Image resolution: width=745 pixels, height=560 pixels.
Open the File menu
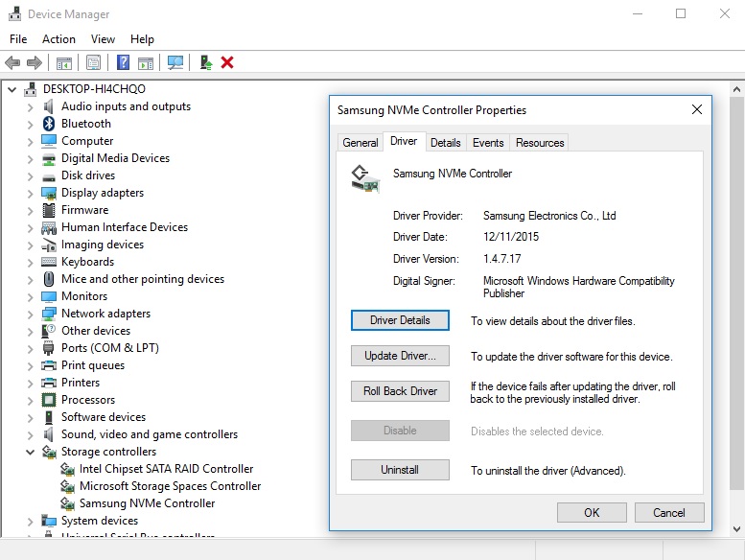click(18, 39)
